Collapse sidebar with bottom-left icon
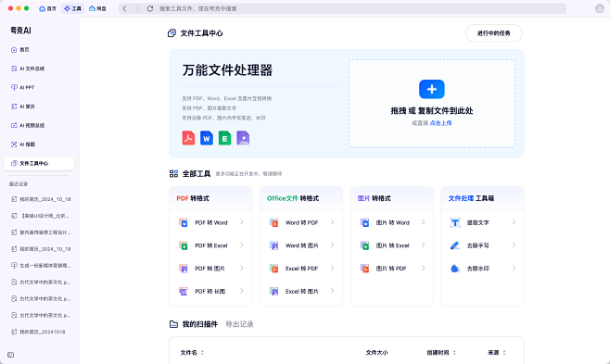 11,355
